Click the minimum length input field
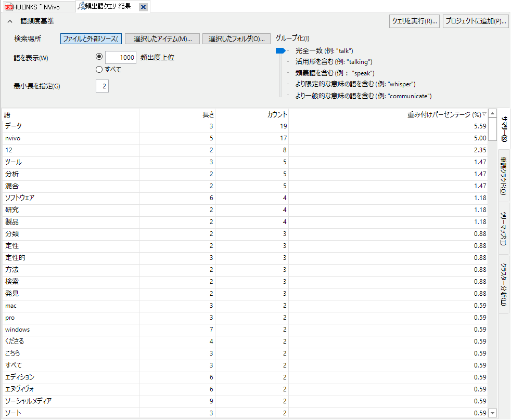 102,86
